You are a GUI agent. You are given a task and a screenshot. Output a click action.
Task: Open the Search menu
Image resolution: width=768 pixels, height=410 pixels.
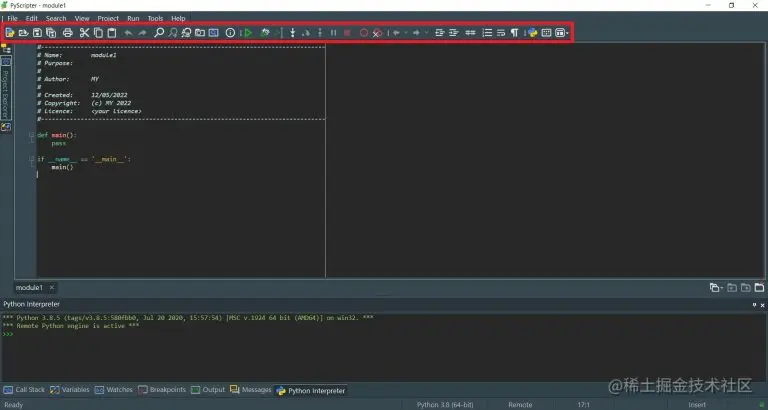point(56,18)
